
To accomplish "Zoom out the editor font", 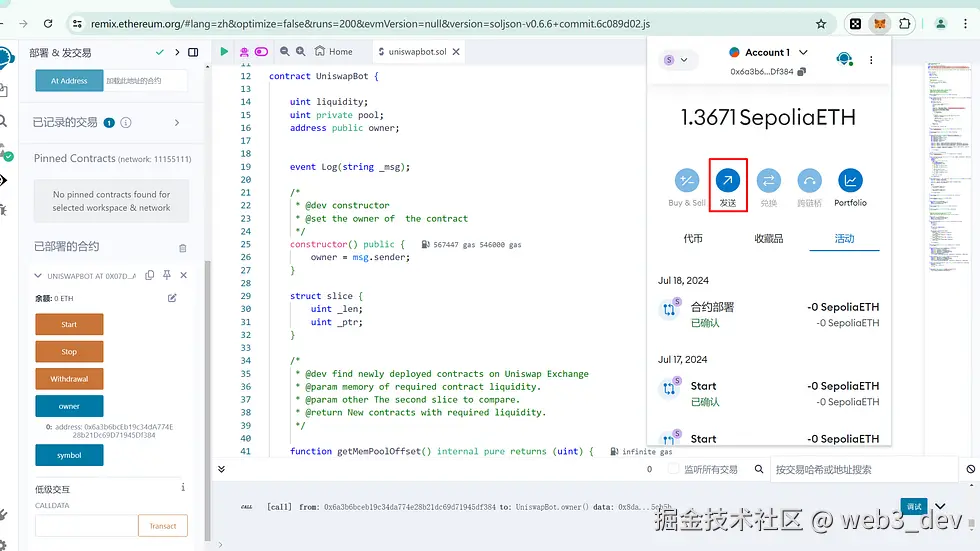I will (285, 51).
